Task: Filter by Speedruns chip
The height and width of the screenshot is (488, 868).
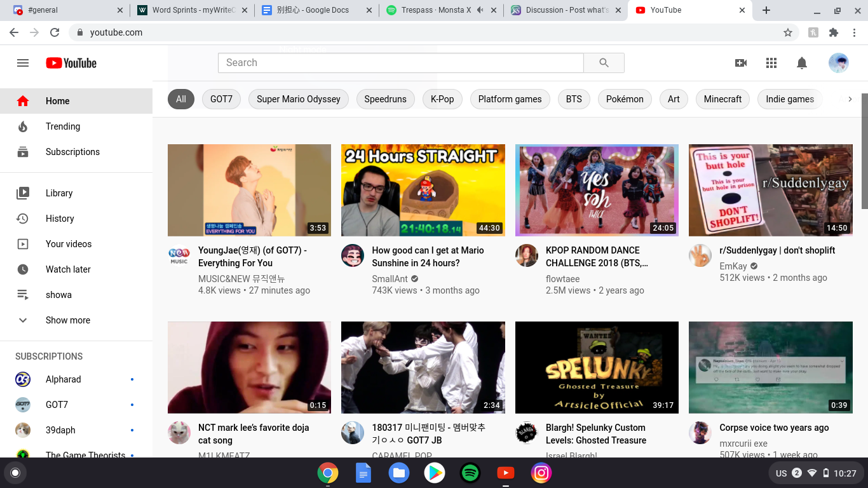Action: coord(385,99)
